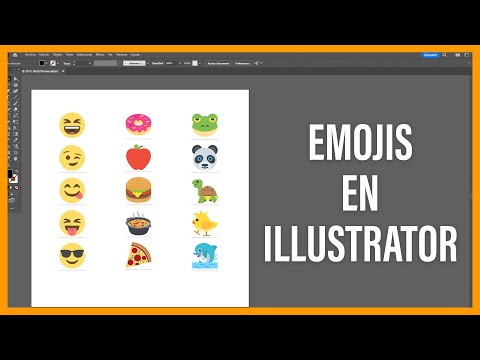Open the Objeto menu
The height and width of the screenshot is (360, 480).
pos(57,55)
